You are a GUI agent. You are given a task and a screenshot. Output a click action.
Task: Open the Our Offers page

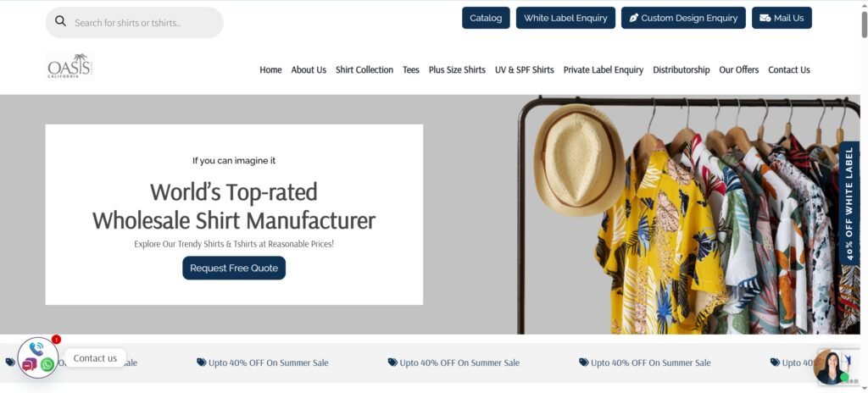(738, 69)
